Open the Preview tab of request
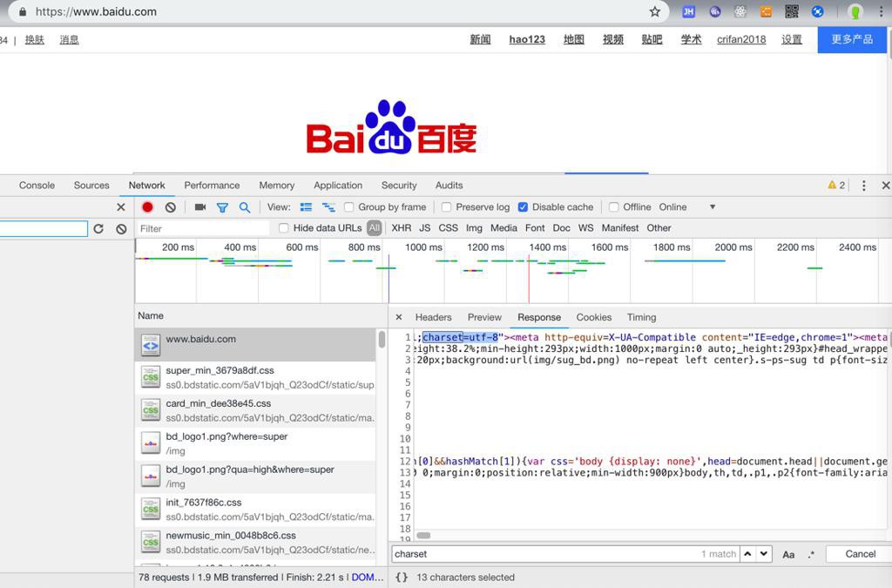This screenshot has width=892, height=588. (484, 317)
